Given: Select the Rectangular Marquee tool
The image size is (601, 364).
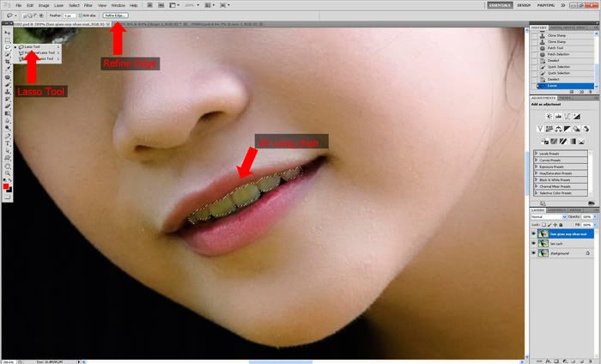Looking at the screenshot, I should pyautogui.click(x=8, y=39).
